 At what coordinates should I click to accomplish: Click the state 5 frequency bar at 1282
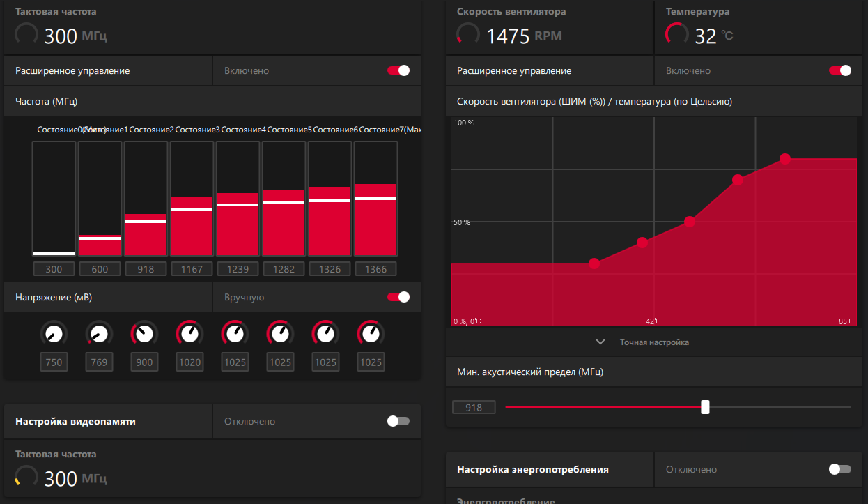284,199
